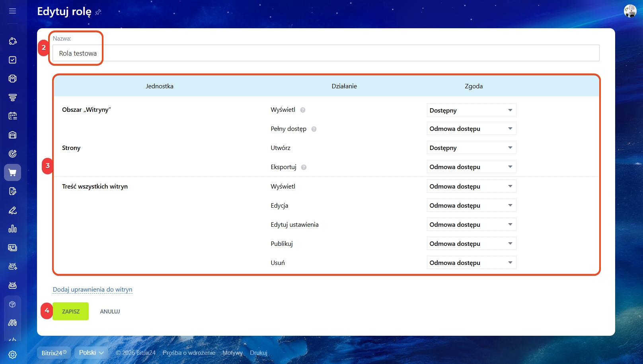Click the help icon next to Eksportuj
643x364 pixels.
pos(304,167)
